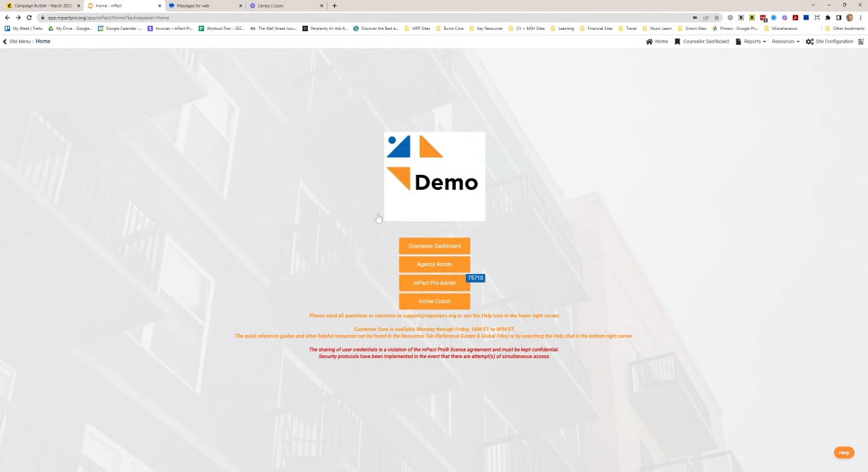Open the Miscellaneous bookmark folder
868x472 pixels.
(781, 28)
